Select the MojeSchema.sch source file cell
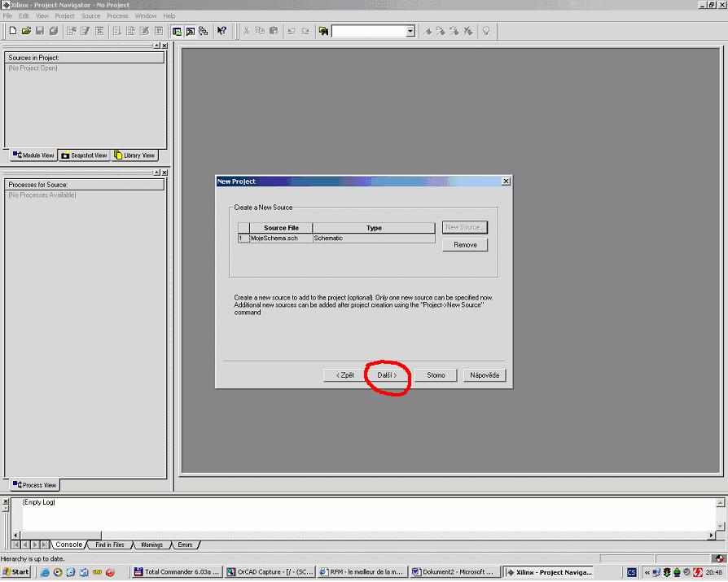The height and width of the screenshot is (582, 728). 281,238
